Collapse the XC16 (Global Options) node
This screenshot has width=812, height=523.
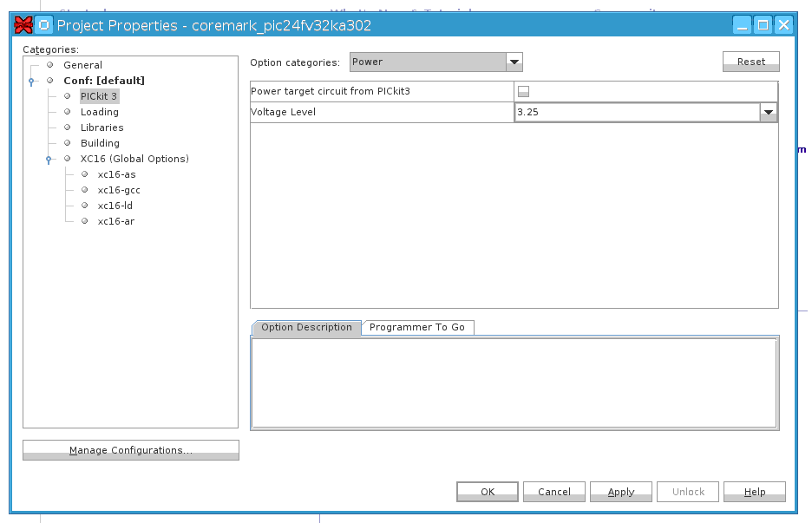coord(49,160)
